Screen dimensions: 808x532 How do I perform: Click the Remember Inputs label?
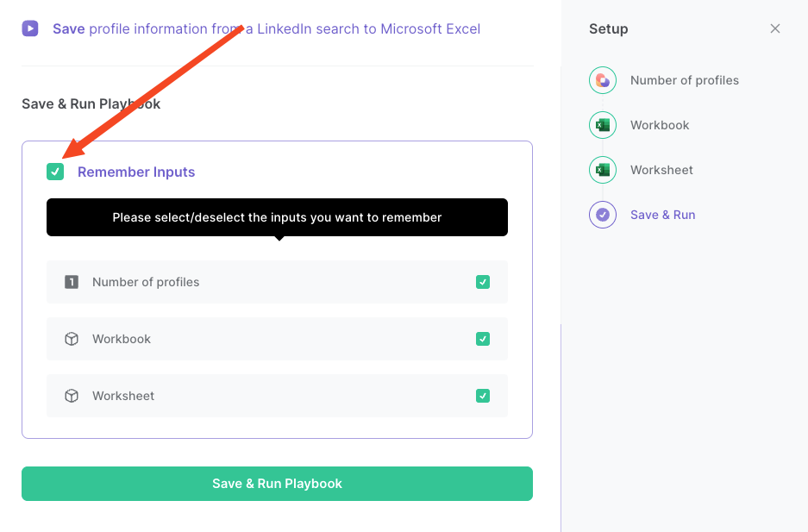(136, 172)
